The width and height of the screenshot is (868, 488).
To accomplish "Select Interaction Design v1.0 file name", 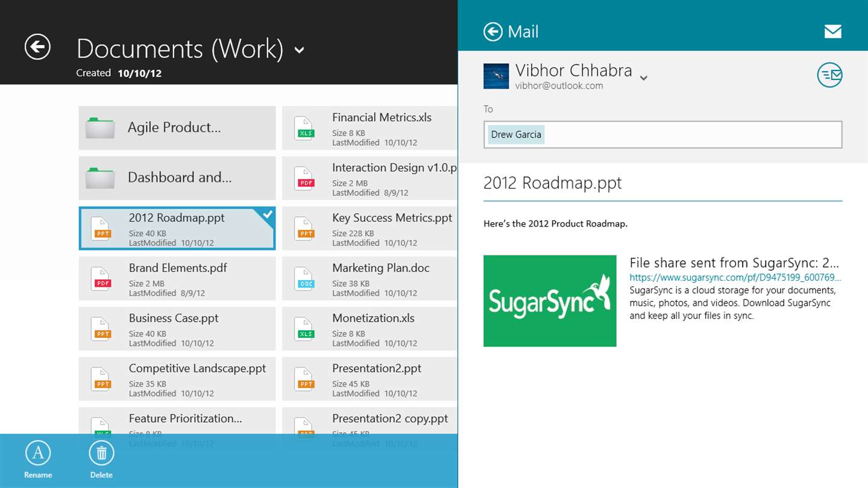I will point(394,167).
